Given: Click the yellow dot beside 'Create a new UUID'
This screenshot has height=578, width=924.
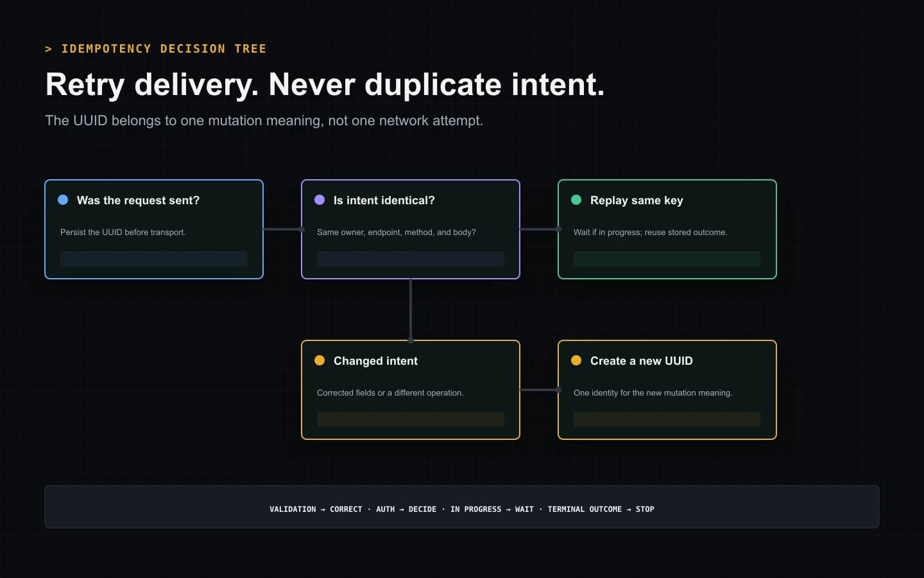Looking at the screenshot, I should [x=576, y=360].
